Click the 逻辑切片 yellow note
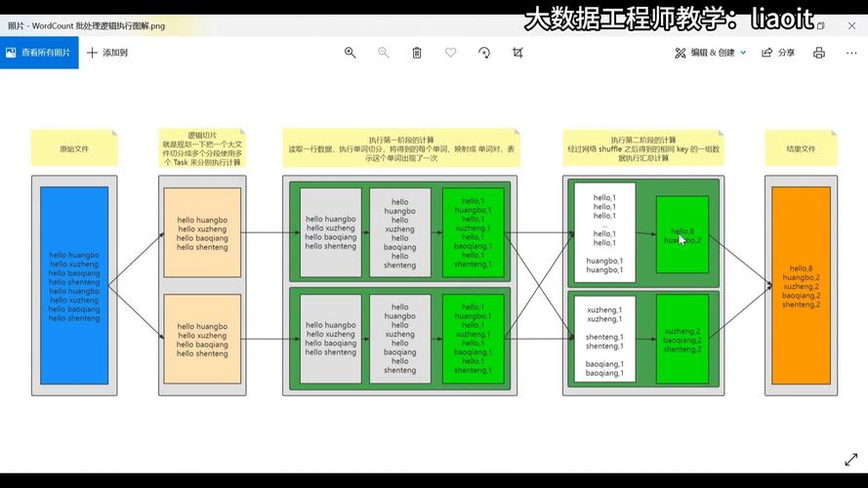 [202, 148]
